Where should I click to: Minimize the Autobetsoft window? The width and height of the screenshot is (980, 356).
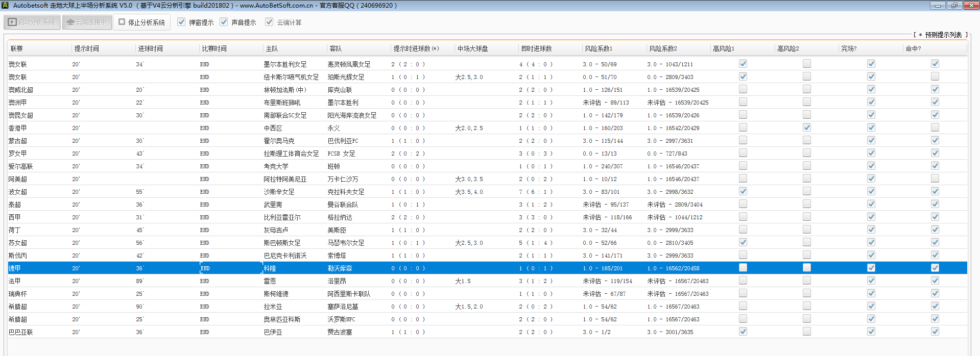coord(938,5)
